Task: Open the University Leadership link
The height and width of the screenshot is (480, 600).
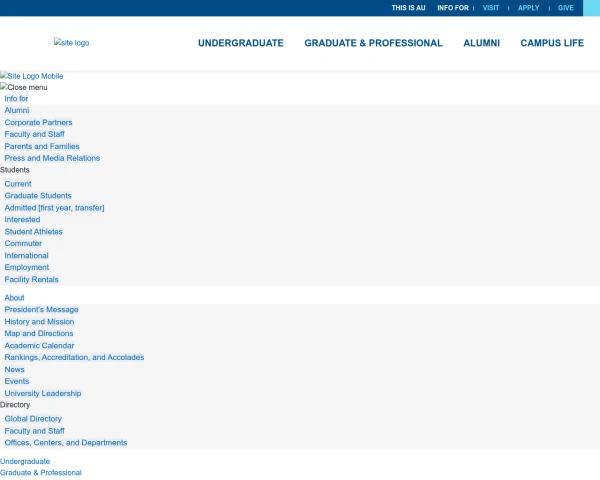Action: [43, 393]
